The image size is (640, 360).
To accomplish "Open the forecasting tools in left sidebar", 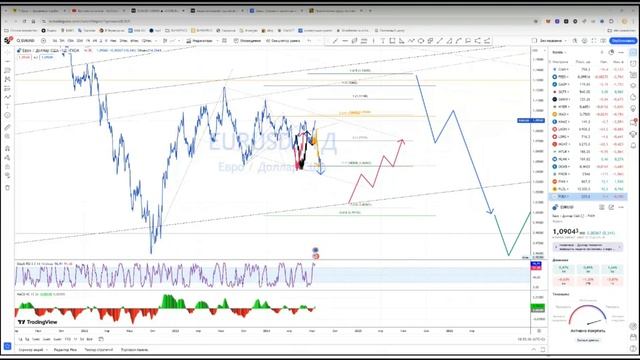I will (x=7, y=88).
